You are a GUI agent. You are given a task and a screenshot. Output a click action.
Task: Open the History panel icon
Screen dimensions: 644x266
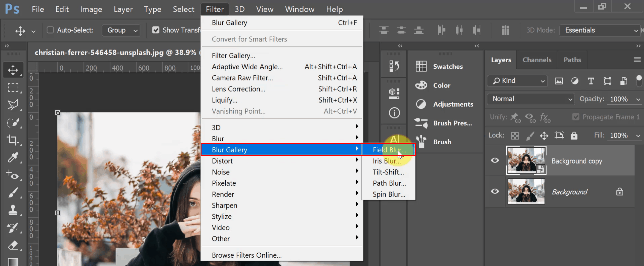(394, 66)
